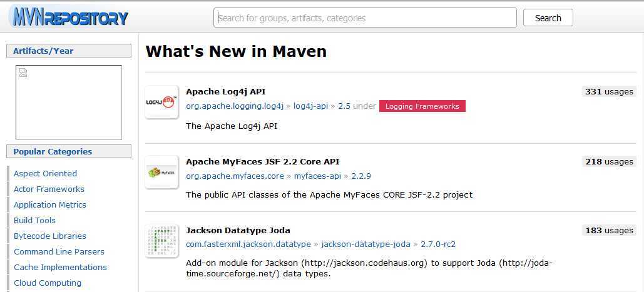The width and height of the screenshot is (644, 292).
Task: Open the myfaces-api artifact link
Action: tap(317, 176)
